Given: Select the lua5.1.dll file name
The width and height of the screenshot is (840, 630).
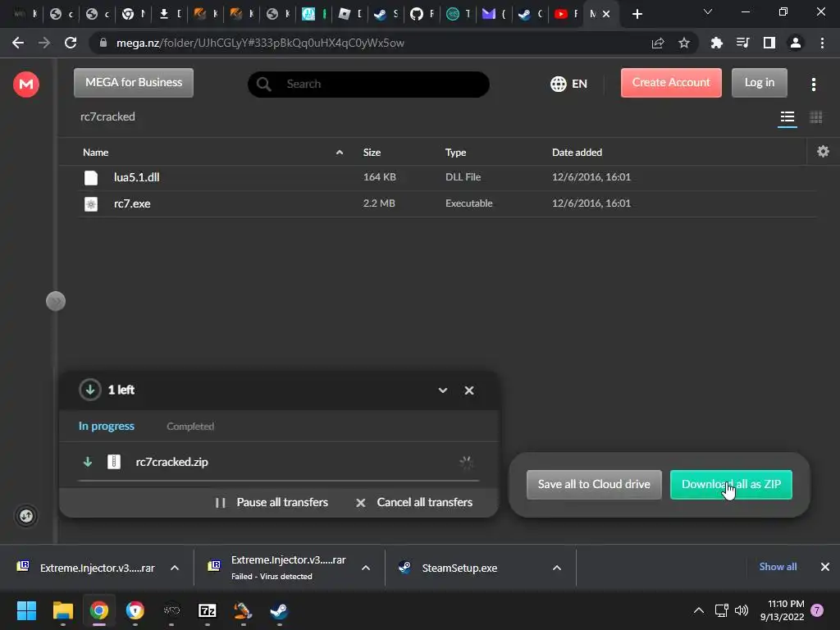Looking at the screenshot, I should [137, 177].
